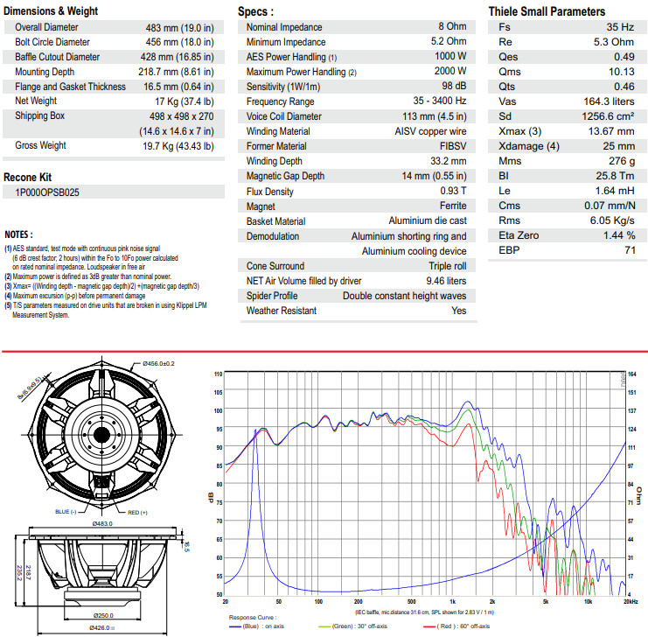648x644 pixels.
Task: Click the '1000 W' AES power value
Action: coord(450,56)
